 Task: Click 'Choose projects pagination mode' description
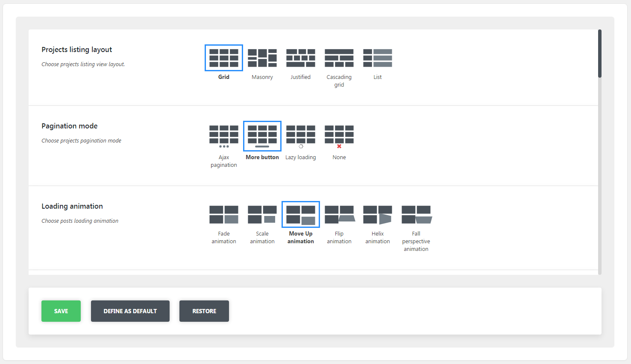coord(82,141)
